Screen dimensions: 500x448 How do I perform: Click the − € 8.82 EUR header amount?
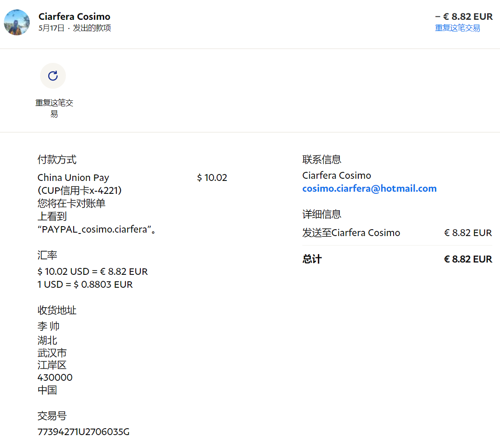tap(464, 16)
